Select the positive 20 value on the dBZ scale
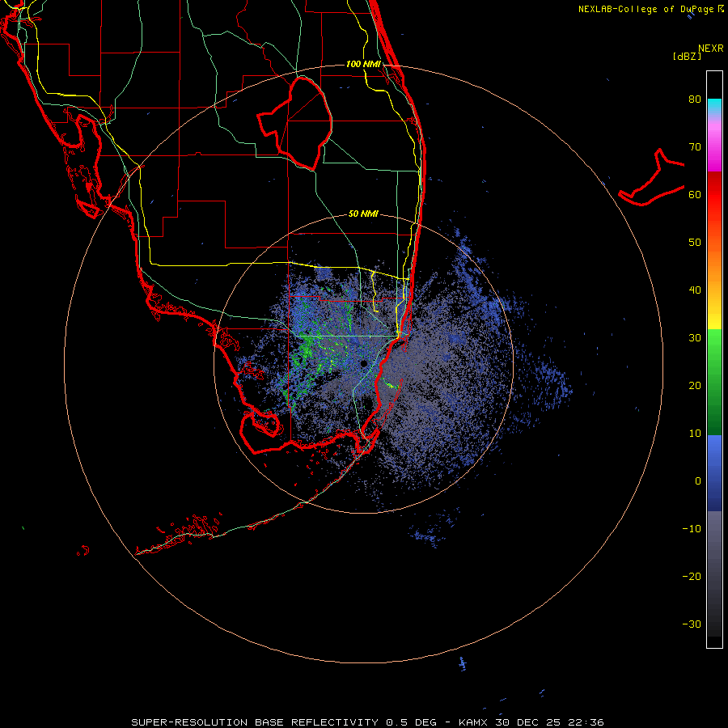The height and width of the screenshot is (728, 728). [695, 386]
